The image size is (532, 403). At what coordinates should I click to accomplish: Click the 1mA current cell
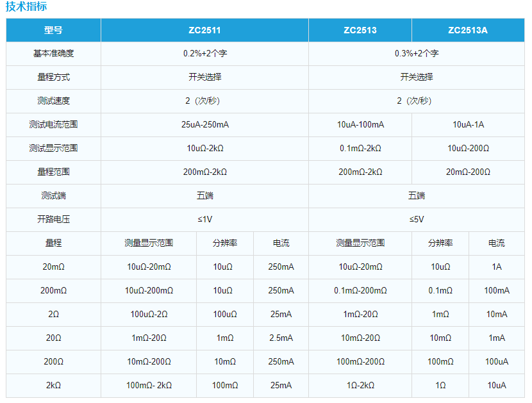497,338
